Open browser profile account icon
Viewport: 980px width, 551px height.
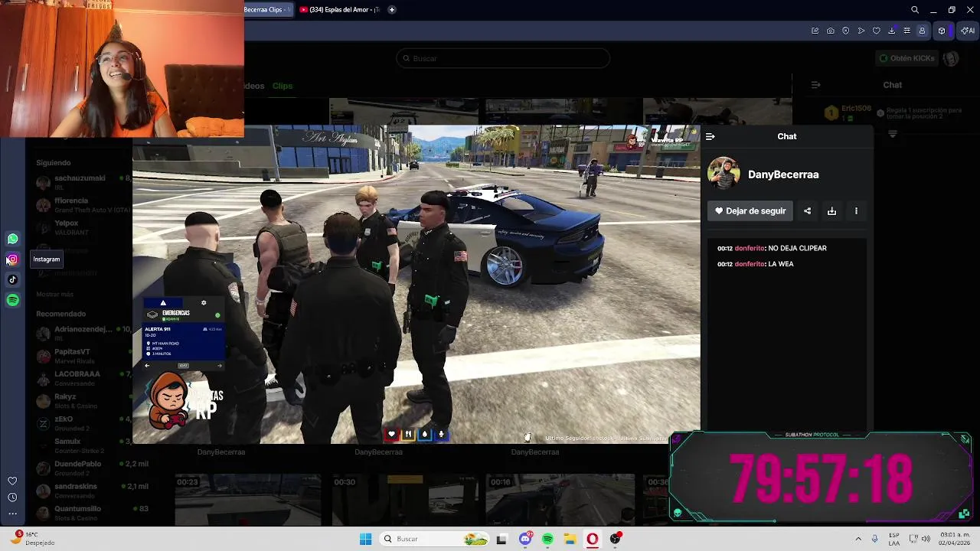(x=922, y=31)
